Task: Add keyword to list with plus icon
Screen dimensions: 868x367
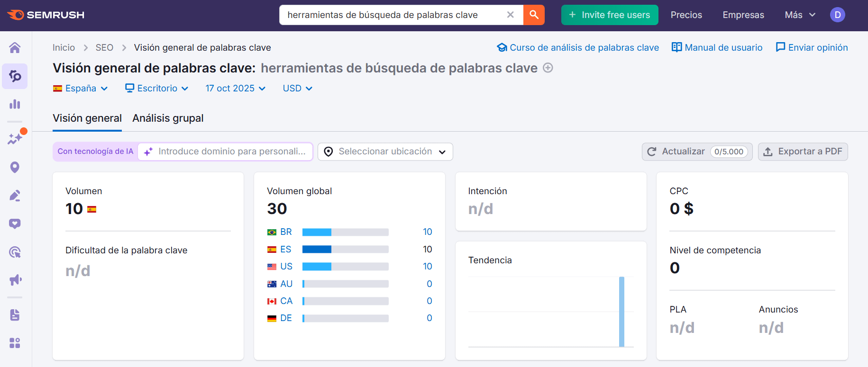Action: (548, 68)
